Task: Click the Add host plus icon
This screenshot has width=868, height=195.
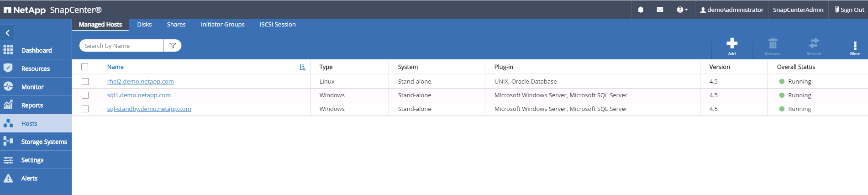Action: coord(731,43)
